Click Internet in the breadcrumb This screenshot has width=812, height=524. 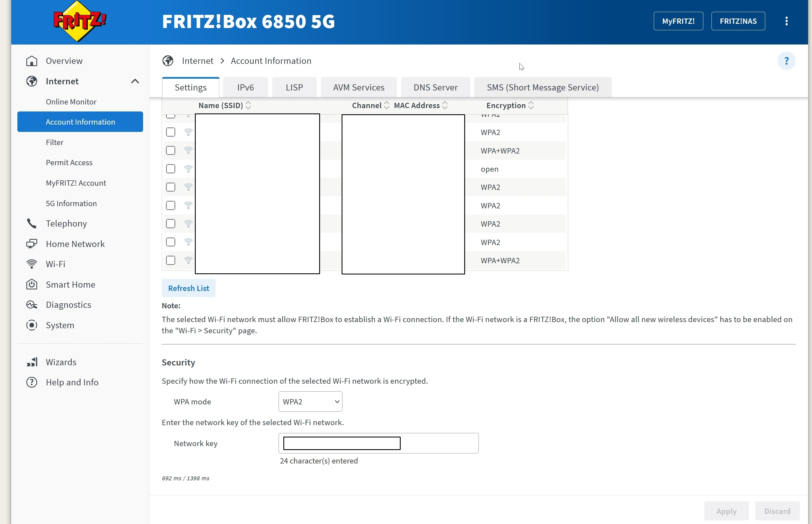click(198, 61)
